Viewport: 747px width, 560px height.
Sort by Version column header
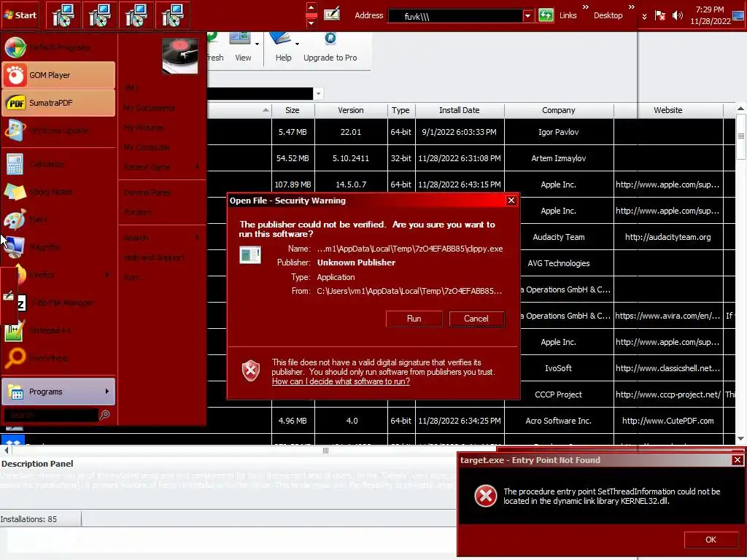[x=351, y=110]
